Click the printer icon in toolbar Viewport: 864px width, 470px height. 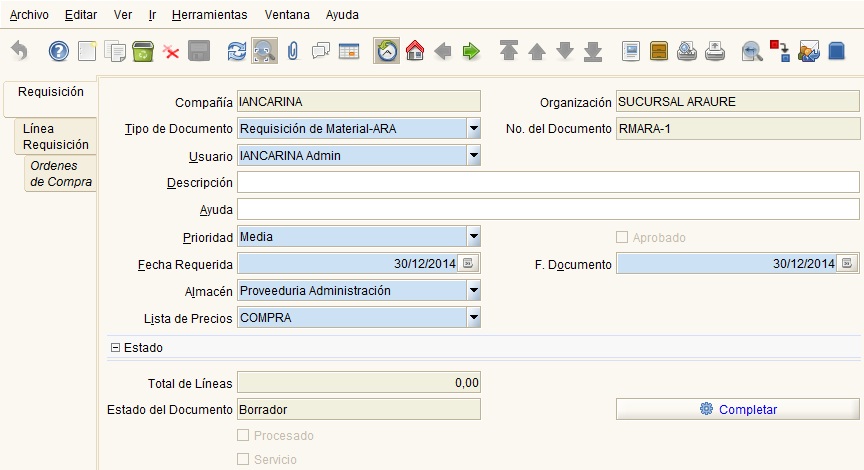(715, 51)
